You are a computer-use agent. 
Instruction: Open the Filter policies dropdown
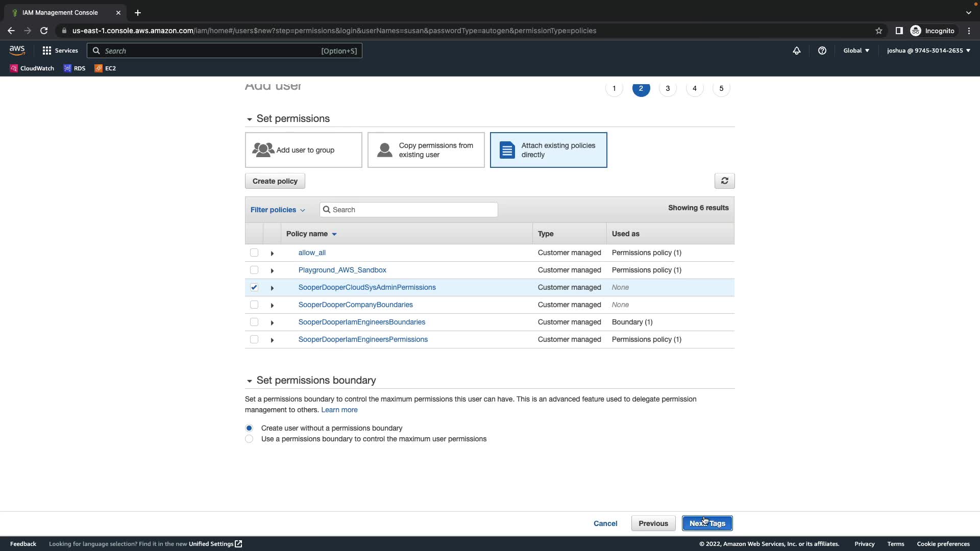click(x=277, y=210)
